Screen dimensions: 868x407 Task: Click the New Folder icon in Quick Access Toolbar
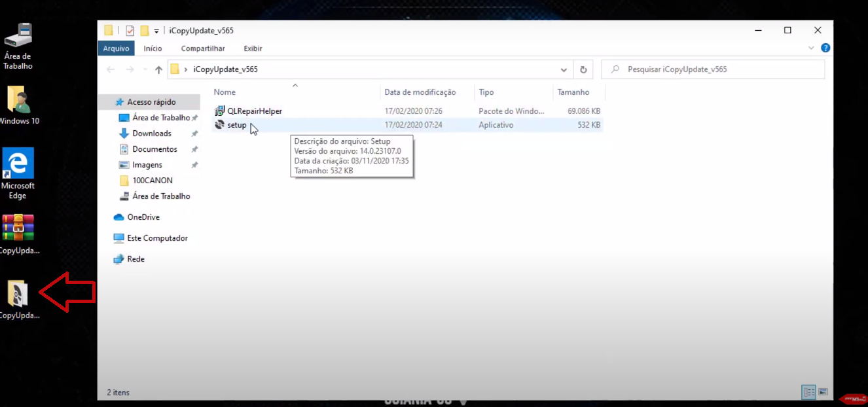pyautogui.click(x=144, y=30)
